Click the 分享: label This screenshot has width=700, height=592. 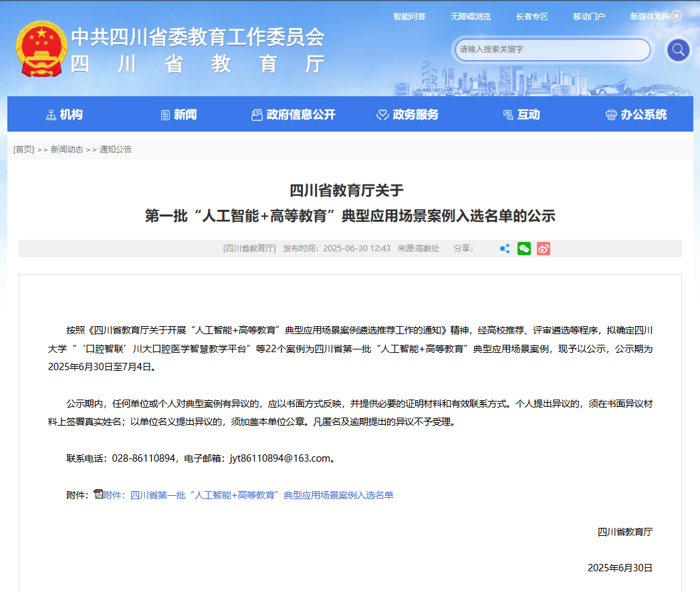click(x=463, y=249)
